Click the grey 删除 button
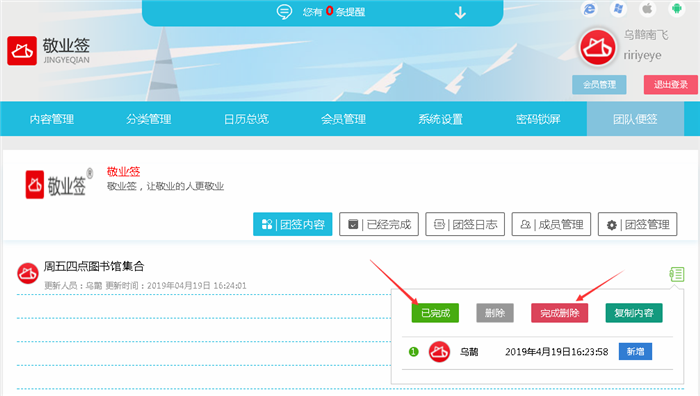 [495, 313]
